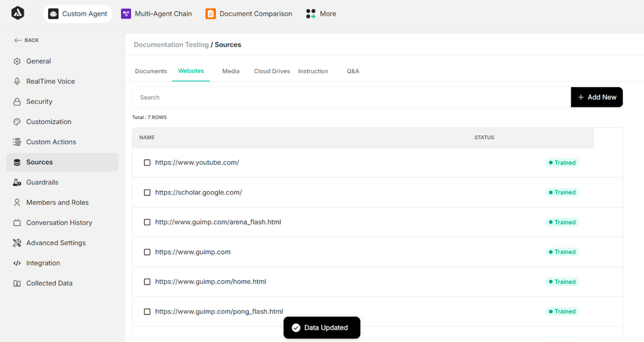Switch to the Q&A tab
This screenshot has width=644, height=342.
[353, 71]
